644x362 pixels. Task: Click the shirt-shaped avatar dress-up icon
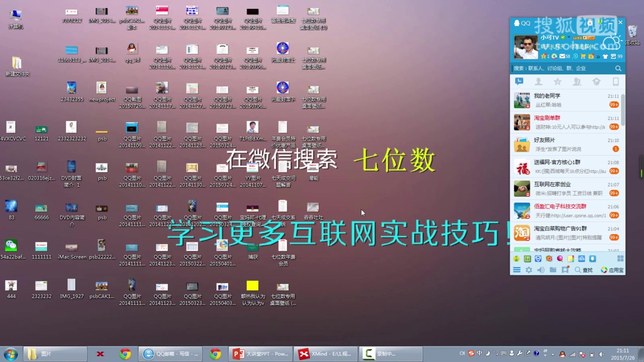[x=605, y=56]
